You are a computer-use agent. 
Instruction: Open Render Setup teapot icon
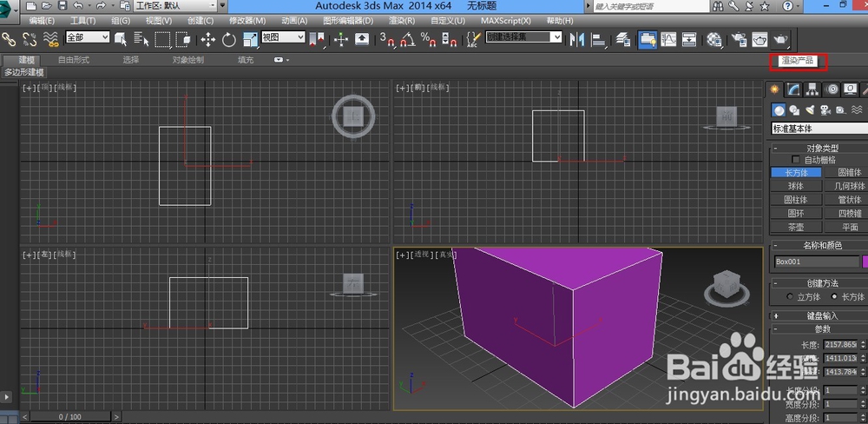pos(739,39)
